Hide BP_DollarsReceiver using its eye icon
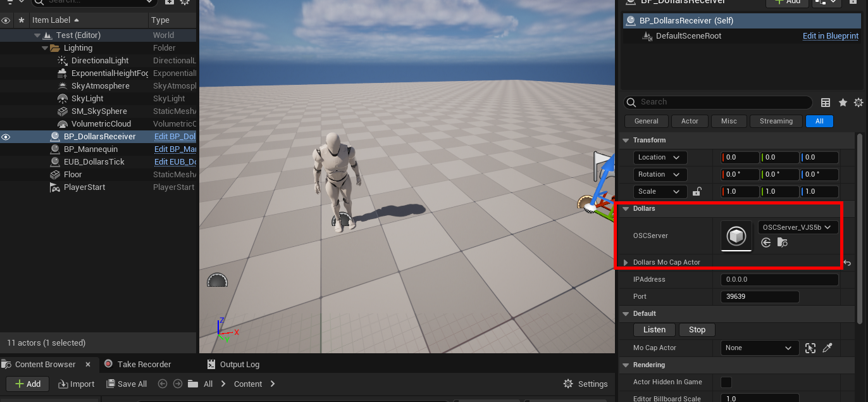868x402 pixels. point(6,137)
